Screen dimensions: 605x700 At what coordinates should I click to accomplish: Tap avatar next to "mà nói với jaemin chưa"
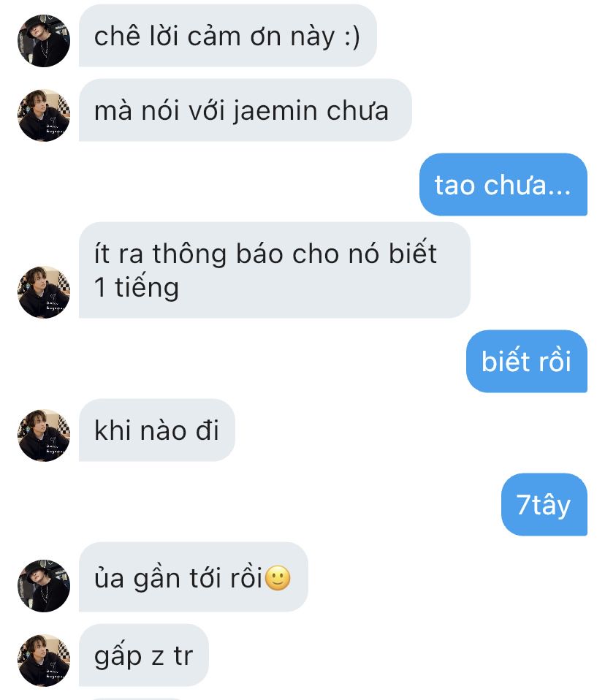(x=44, y=115)
